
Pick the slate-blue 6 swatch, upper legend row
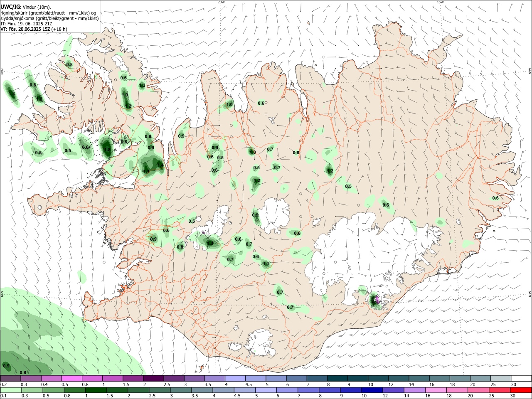pos(296,379)
